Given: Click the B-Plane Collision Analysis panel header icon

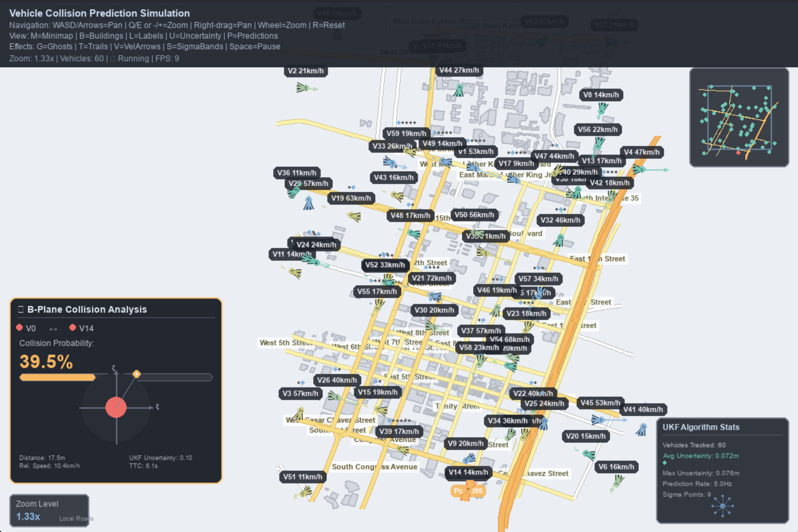Looking at the screenshot, I should [21, 309].
